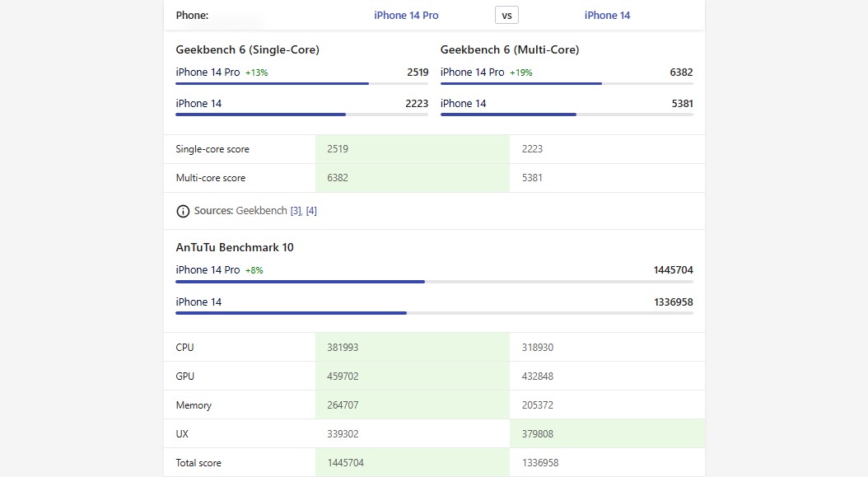868x477 pixels.
Task: Click the single-core iPhone 14 Pro score bar
Action: point(301,84)
